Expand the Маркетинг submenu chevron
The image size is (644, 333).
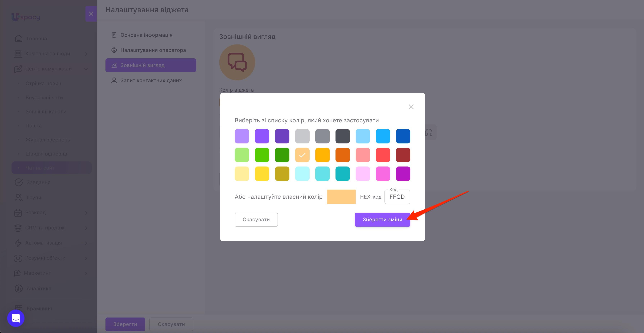[x=86, y=273]
